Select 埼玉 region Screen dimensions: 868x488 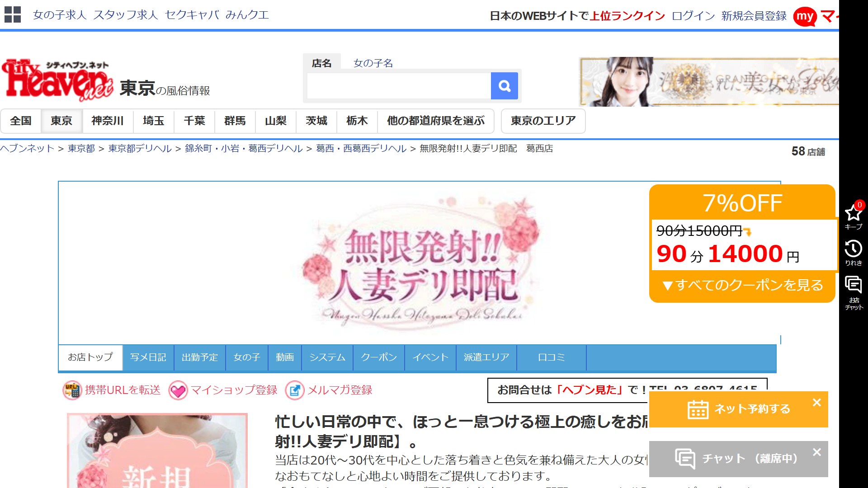154,121
